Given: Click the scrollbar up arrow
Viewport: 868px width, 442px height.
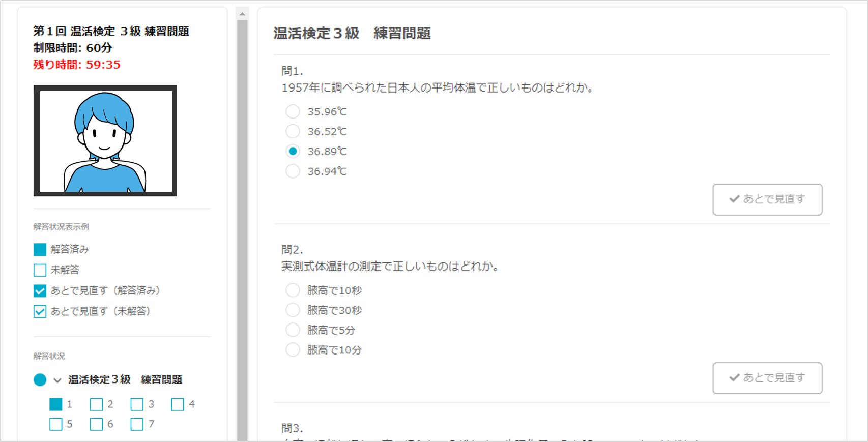Looking at the screenshot, I should coord(242,14).
